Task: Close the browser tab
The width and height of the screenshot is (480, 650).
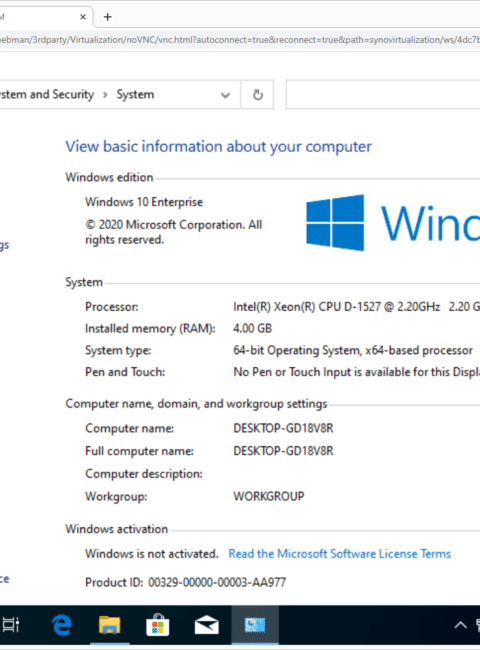Action: [83, 17]
